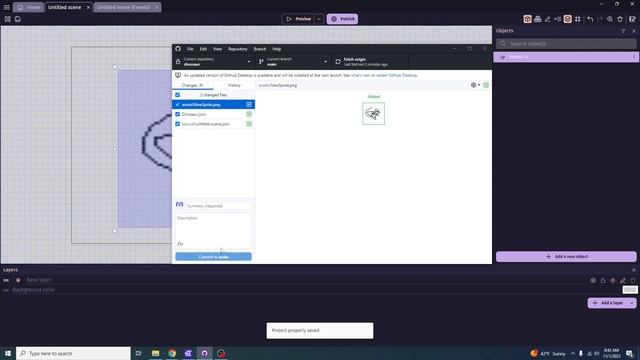Viewport: 640px width, 360px height.
Task: Uncheck the NewSprite.png file checkbox
Action: [178, 104]
